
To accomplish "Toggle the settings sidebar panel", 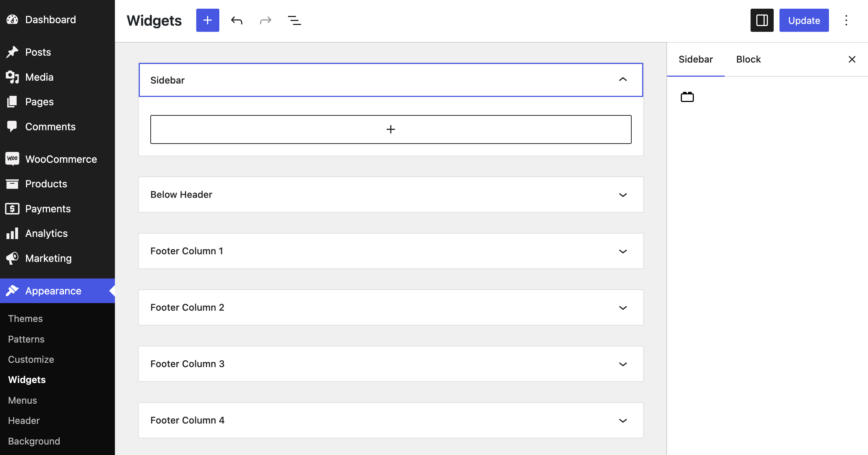I will coord(762,20).
